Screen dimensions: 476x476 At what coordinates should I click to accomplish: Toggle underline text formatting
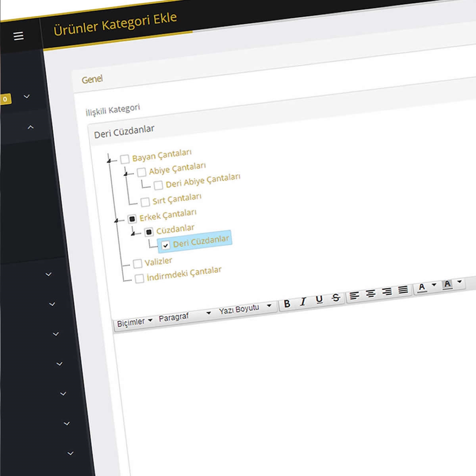pos(319,300)
